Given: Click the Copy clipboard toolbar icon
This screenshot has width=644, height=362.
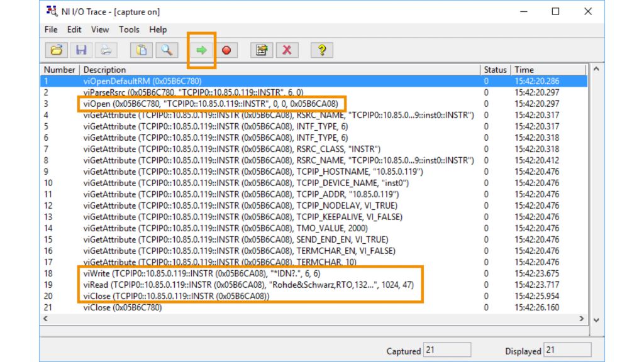Looking at the screenshot, I should tap(142, 50).
